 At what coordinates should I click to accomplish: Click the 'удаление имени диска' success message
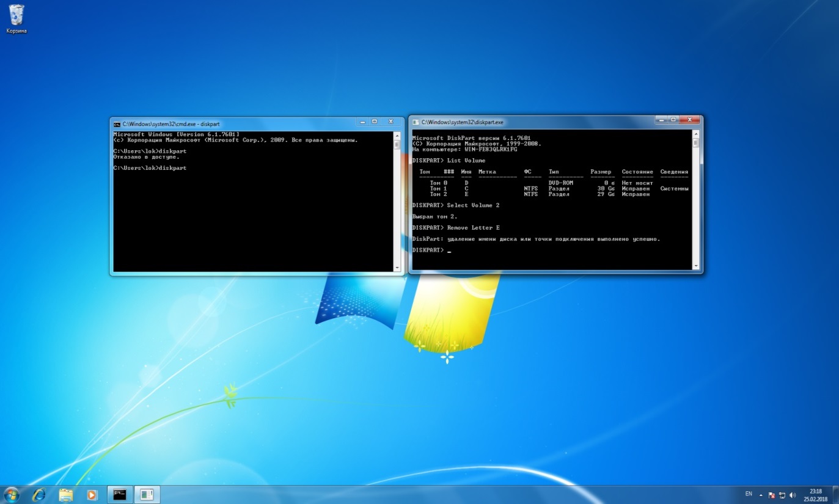coord(536,239)
